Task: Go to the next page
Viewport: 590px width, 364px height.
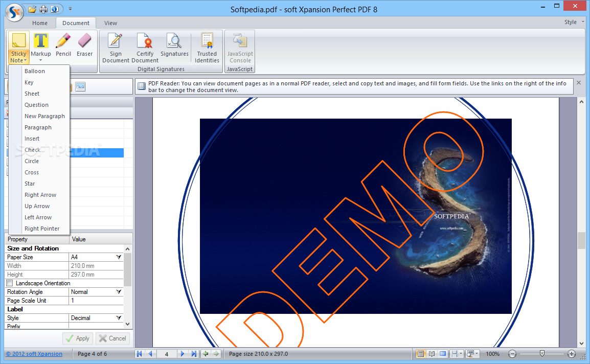Action: pos(183,354)
